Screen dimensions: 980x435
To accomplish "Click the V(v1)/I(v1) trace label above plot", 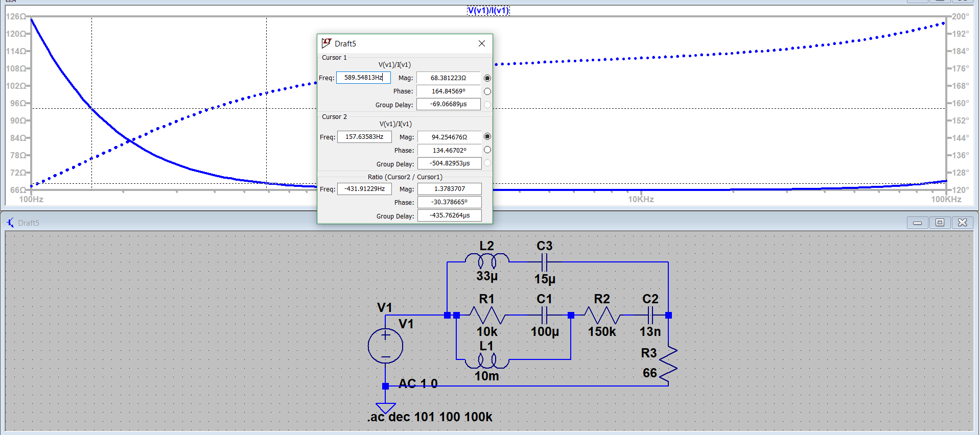I will point(488,11).
